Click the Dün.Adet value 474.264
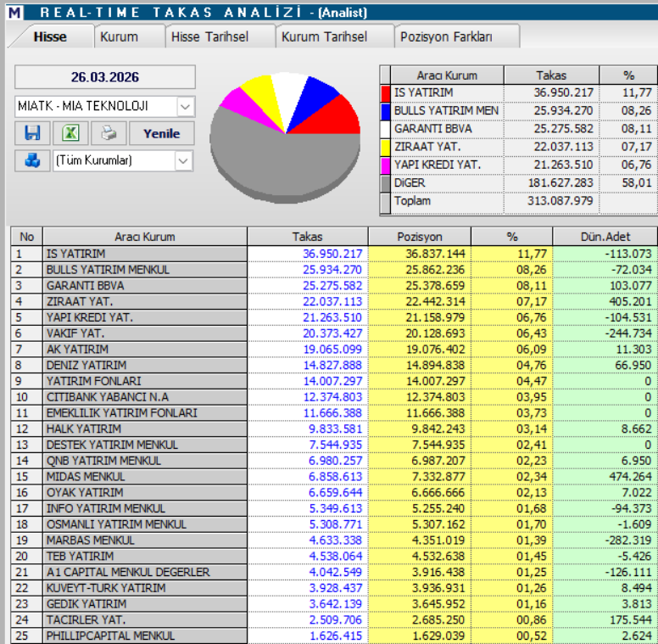Screen dimensions: 658x644 (x=630, y=477)
